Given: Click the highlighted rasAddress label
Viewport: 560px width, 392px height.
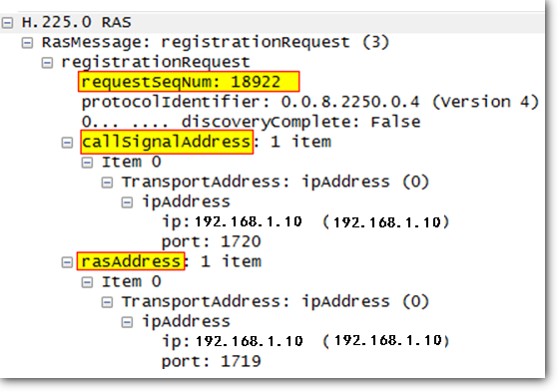Looking at the screenshot, I should (131, 261).
